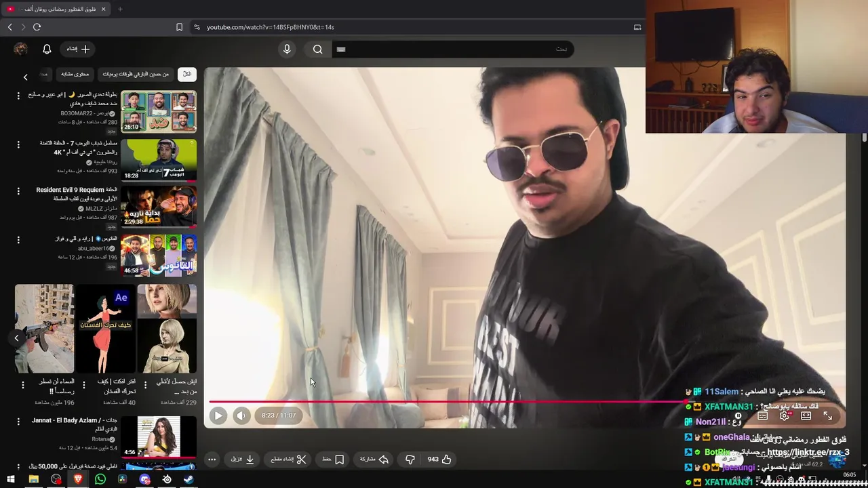The height and width of the screenshot is (488, 868).
Task: Search by voice using microphone icon
Action: click(287, 49)
